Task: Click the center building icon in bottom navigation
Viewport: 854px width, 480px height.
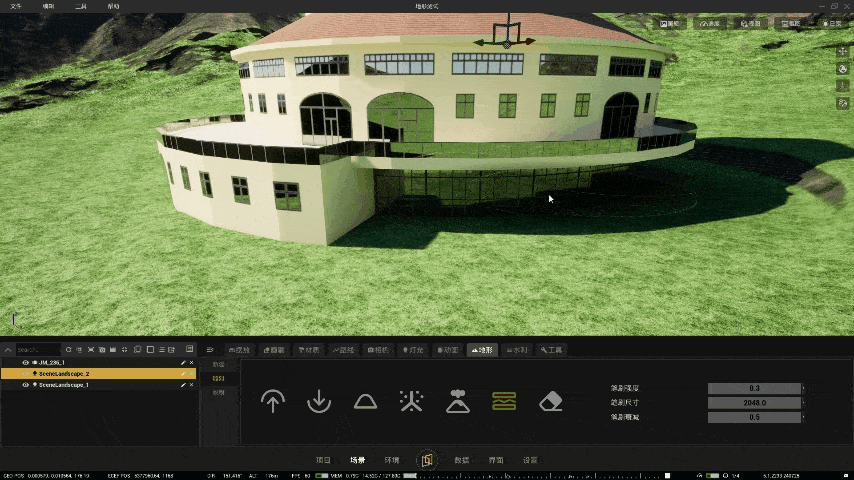Action: pos(426,460)
